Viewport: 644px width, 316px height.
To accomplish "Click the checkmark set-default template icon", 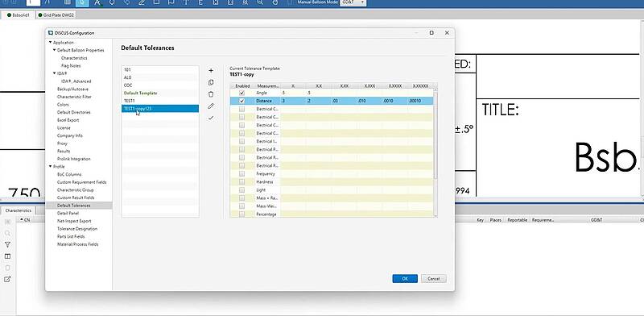I will coord(211,118).
